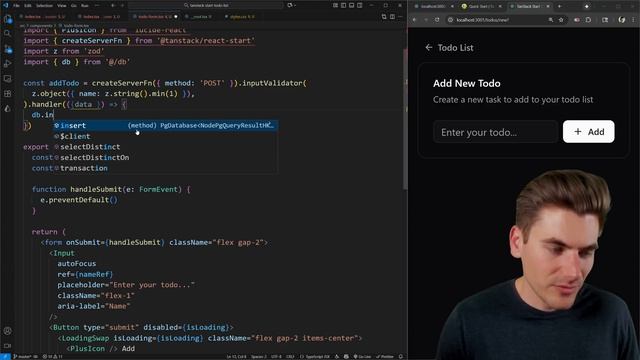Open the Copilot chat icon in title bar

(x=290, y=5)
